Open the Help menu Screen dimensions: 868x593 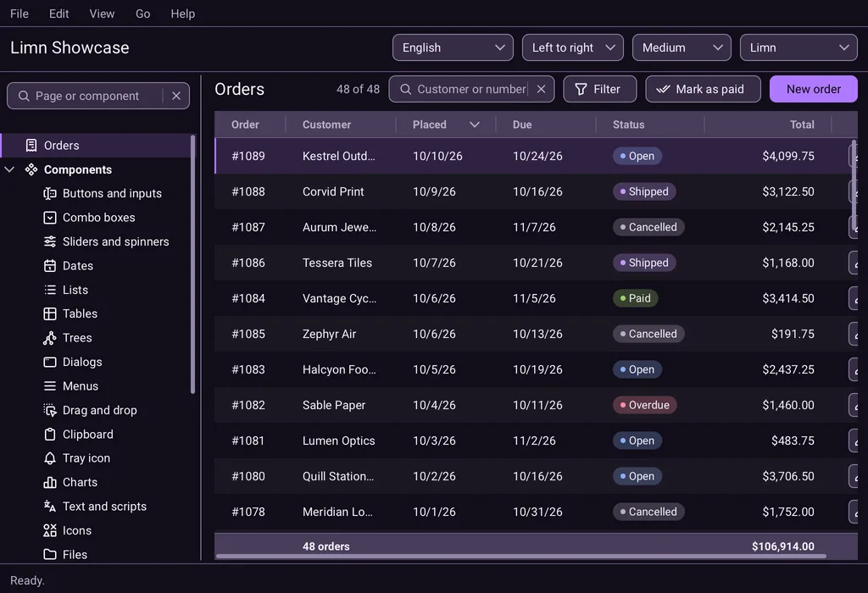(x=183, y=14)
